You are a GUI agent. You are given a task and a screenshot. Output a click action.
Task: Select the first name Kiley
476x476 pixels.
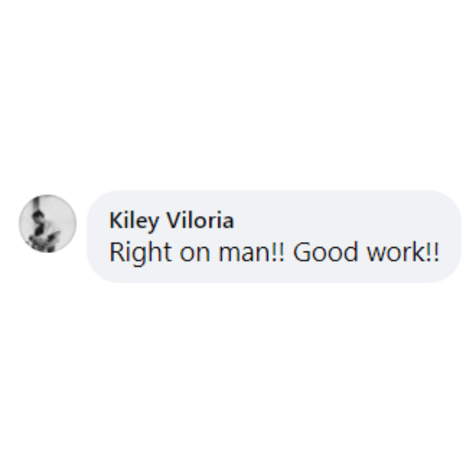[134, 220]
